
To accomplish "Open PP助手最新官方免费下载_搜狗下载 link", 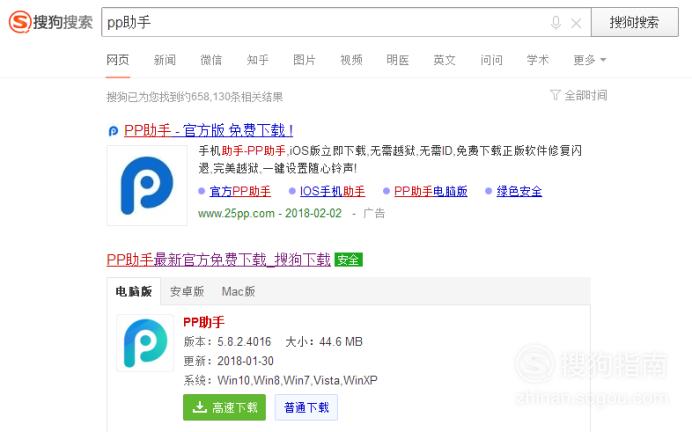I will point(218,259).
